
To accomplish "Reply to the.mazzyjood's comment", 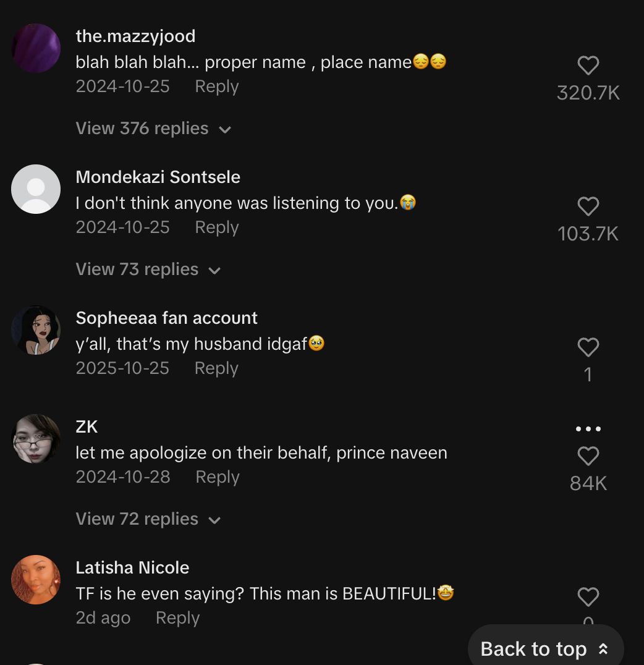I will click(216, 86).
